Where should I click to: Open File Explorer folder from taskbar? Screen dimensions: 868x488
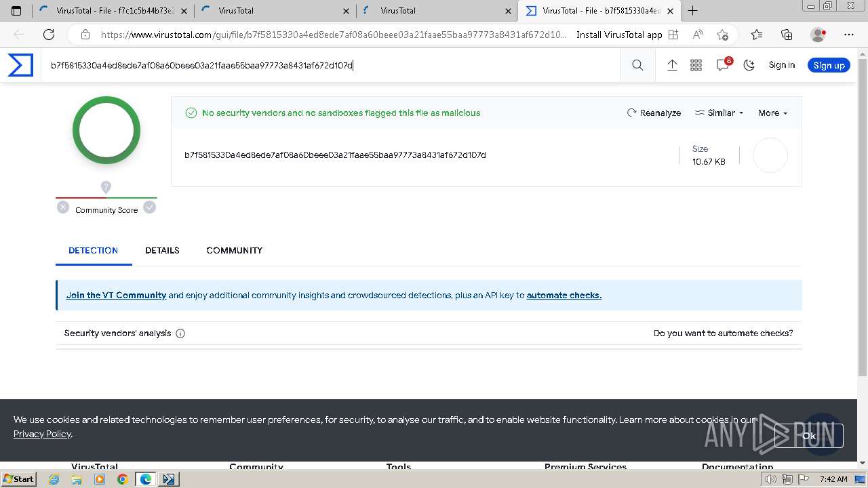click(77, 479)
